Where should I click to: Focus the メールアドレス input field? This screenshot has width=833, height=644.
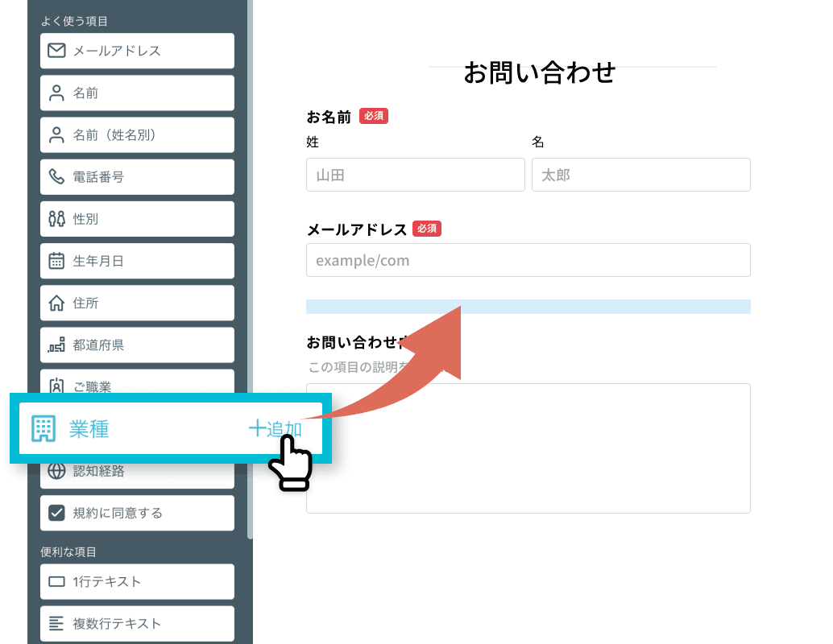point(528,260)
